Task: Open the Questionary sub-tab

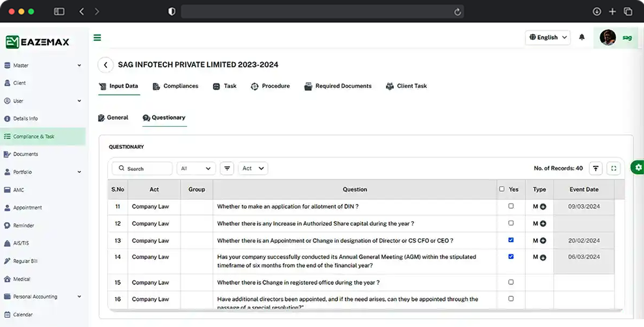Action: click(x=165, y=117)
